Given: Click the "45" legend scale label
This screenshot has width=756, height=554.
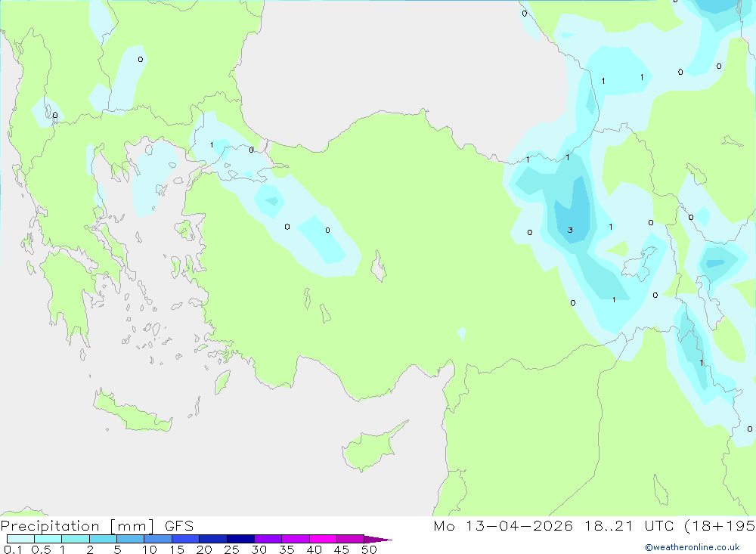Looking at the screenshot, I should coord(342,549).
